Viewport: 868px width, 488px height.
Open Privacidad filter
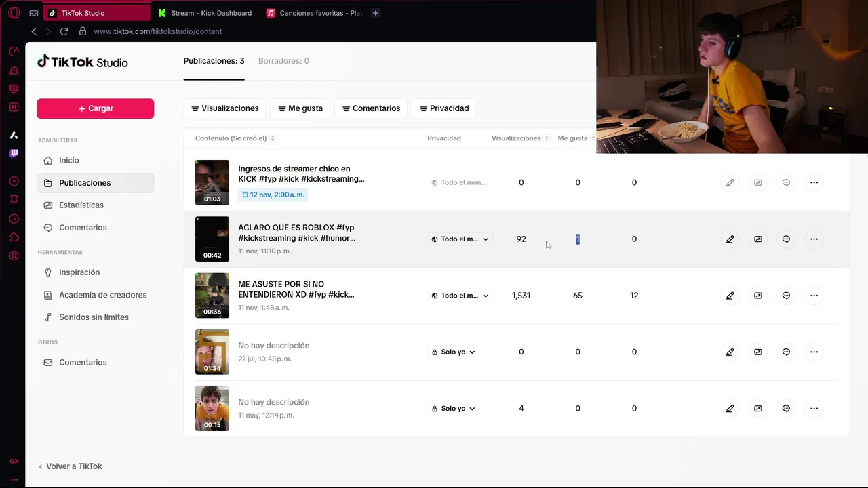(444, 108)
